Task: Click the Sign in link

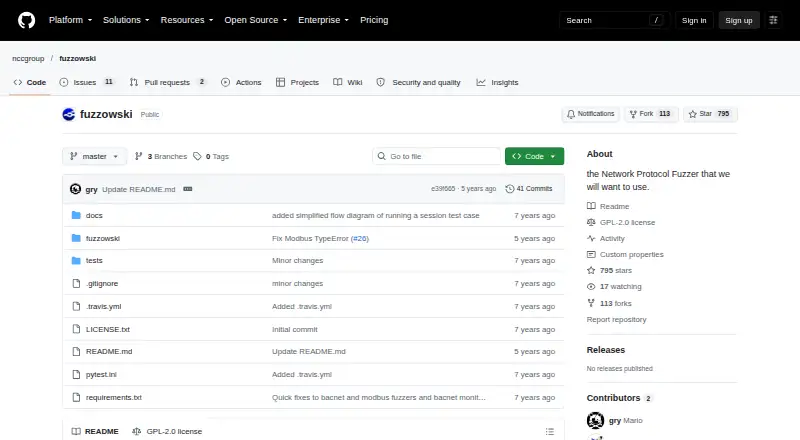Action: (x=694, y=20)
